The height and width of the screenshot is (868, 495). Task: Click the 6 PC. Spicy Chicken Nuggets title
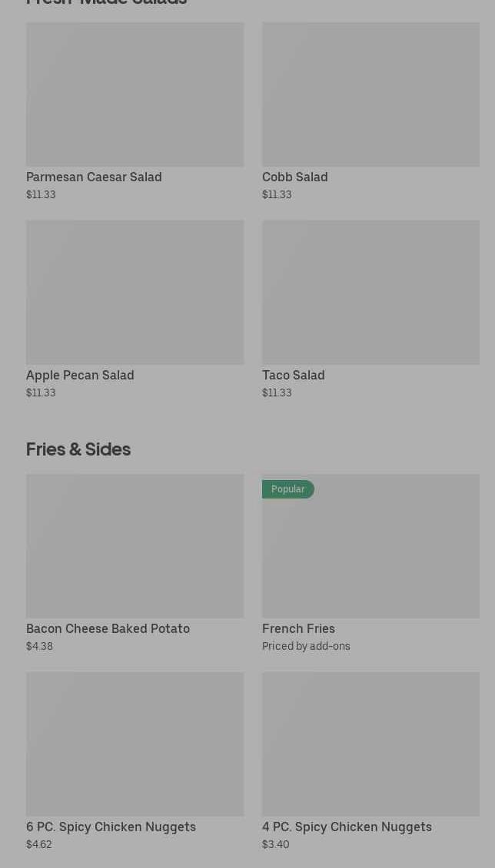pos(111,827)
